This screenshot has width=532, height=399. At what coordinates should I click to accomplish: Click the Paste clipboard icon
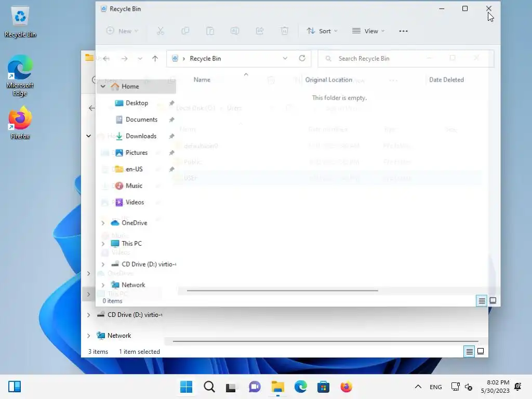(210, 31)
